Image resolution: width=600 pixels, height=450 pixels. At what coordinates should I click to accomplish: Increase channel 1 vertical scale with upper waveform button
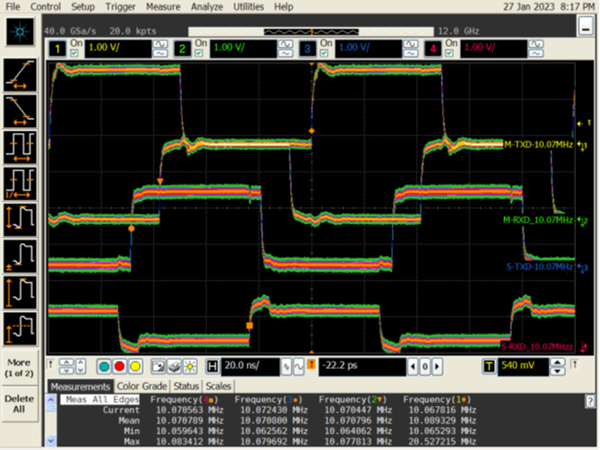point(160,44)
